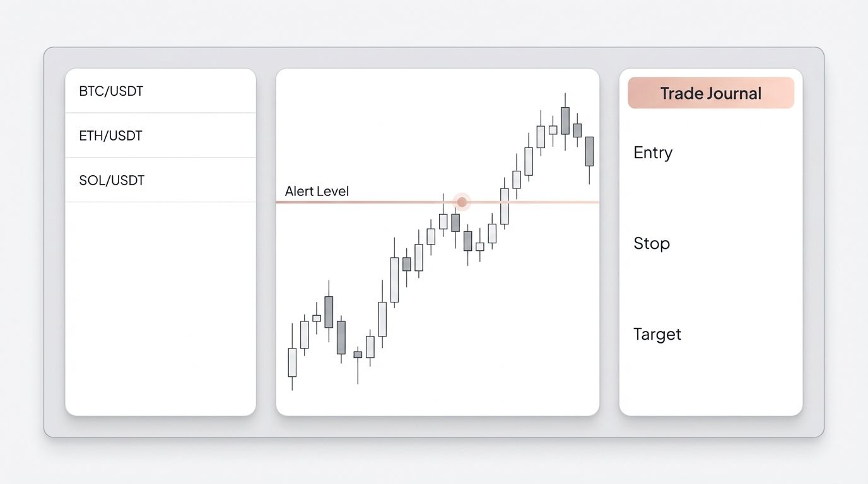Click the Alert Level label on the chart
Screen dimensions: 868x484
(x=317, y=191)
